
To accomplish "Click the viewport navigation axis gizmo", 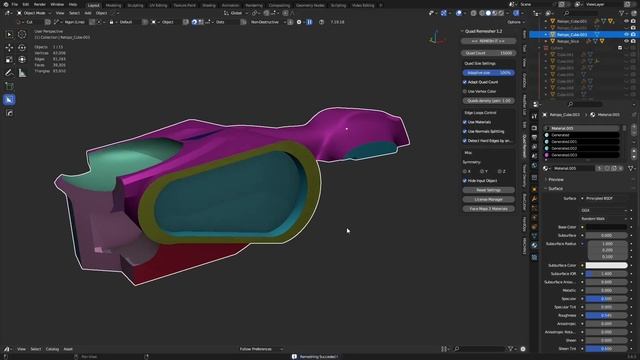I will tap(436, 39).
